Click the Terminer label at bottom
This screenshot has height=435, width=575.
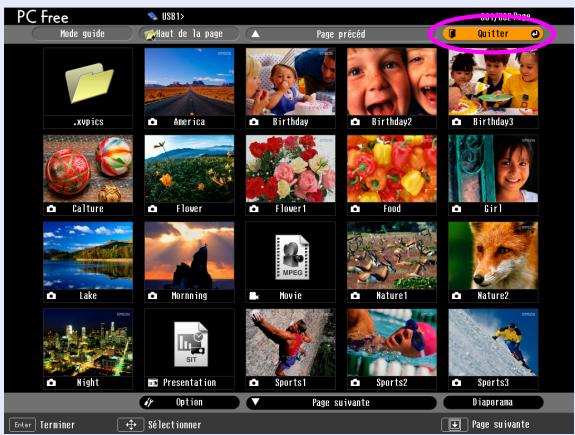coord(57,425)
